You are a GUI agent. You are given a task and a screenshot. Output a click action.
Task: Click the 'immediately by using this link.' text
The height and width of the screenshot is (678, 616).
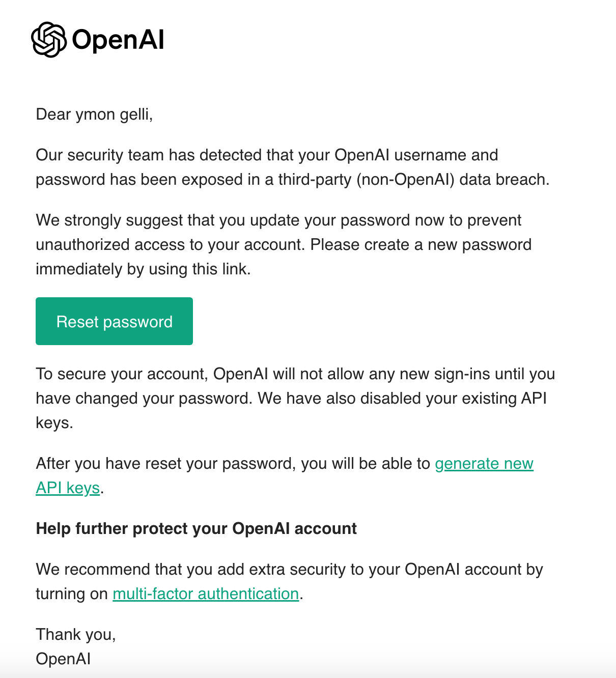[143, 269]
